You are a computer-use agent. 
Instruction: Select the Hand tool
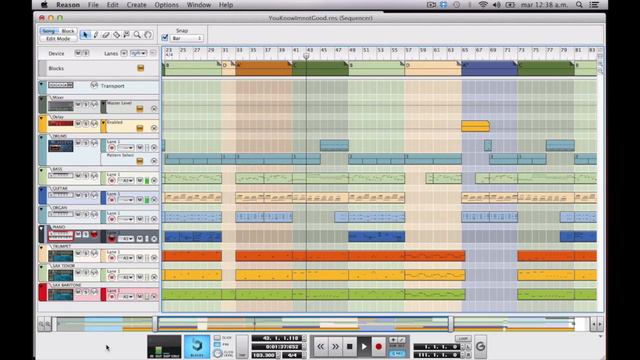148,35
